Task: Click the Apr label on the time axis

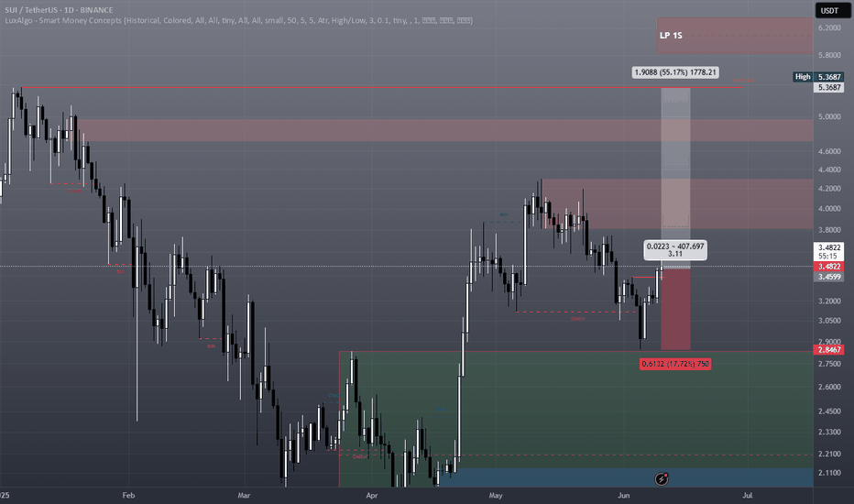Action: tap(371, 495)
